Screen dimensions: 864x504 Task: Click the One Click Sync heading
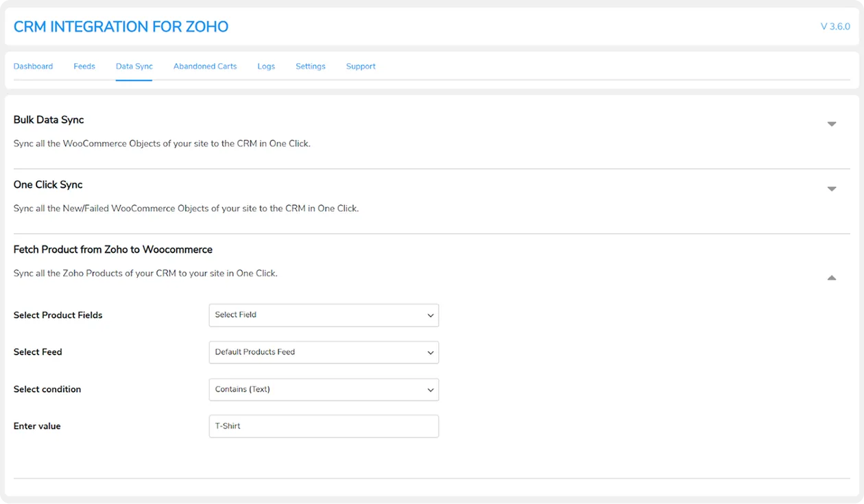(48, 185)
